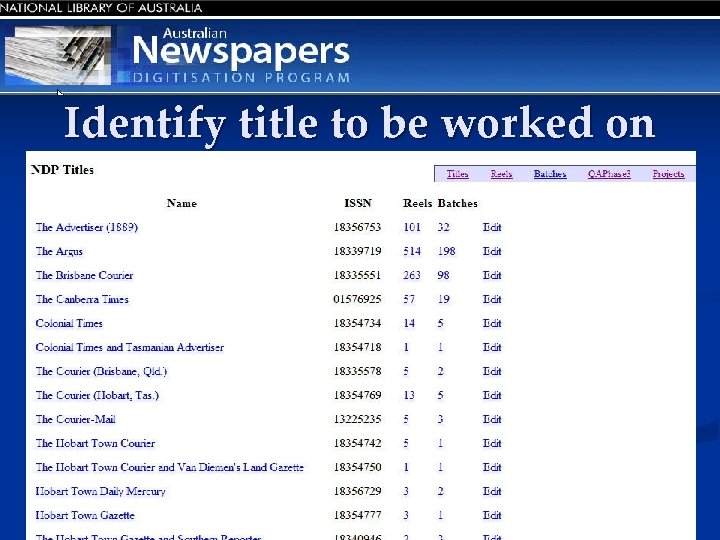Click the Reels column header
720x540 pixels.
417,203
